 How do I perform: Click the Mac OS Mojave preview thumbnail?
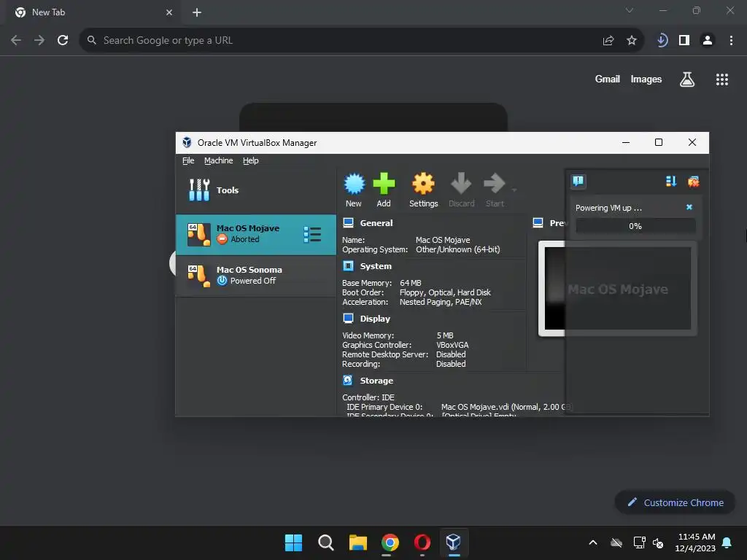click(x=617, y=289)
